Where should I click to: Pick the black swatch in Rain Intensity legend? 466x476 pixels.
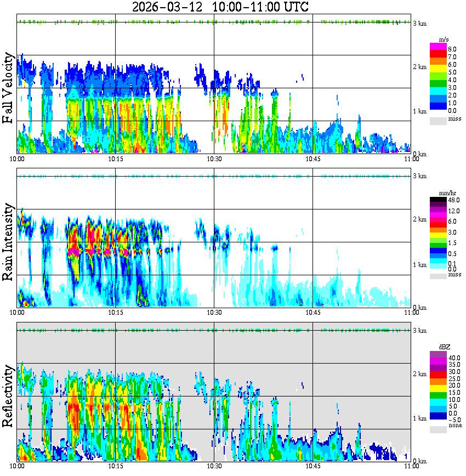tap(438, 200)
